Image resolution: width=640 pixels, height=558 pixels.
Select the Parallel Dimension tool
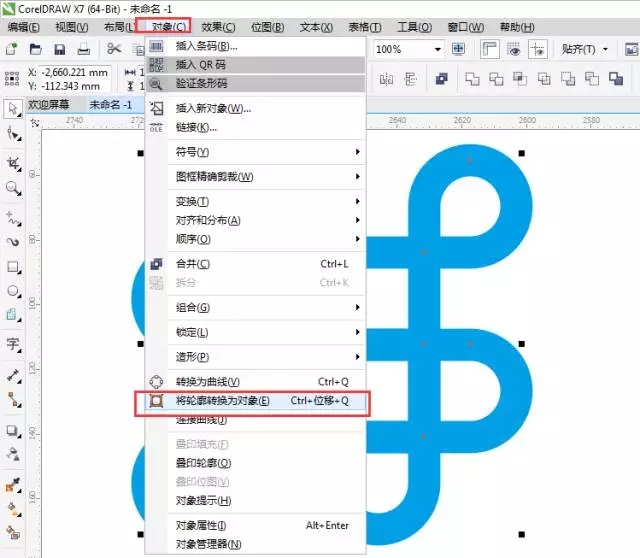13,375
